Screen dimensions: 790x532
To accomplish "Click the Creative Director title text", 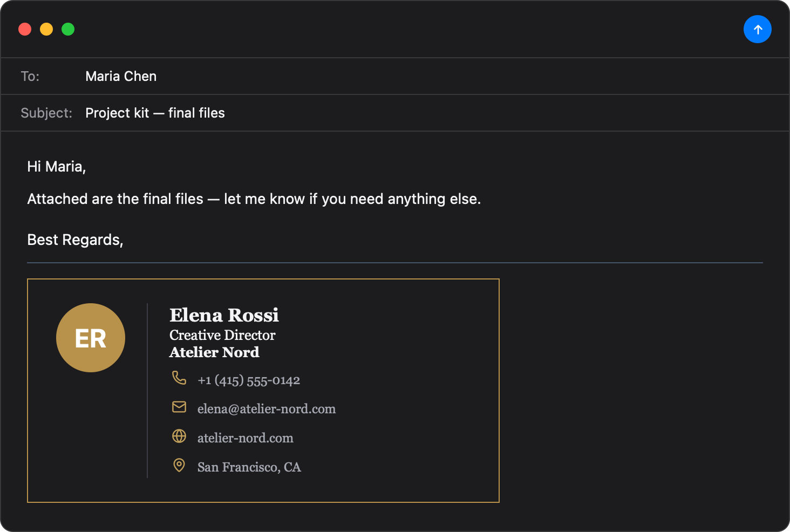I will (x=222, y=335).
